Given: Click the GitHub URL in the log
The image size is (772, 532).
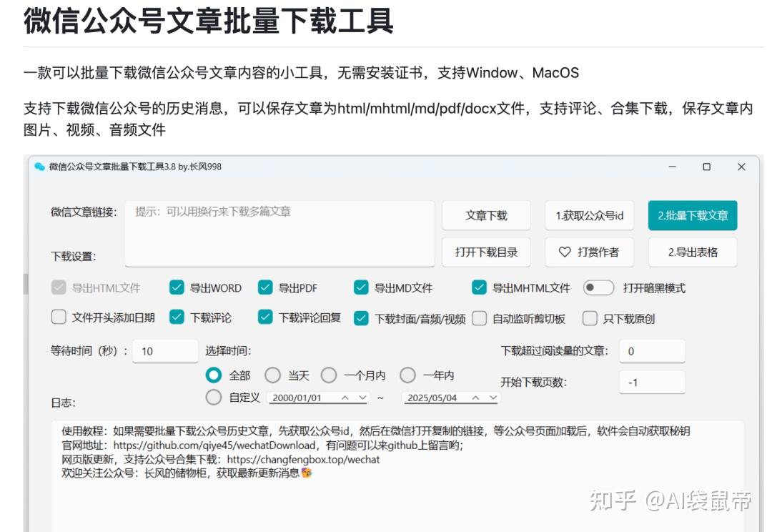Looking at the screenshot, I should click(x=214, y=445).
